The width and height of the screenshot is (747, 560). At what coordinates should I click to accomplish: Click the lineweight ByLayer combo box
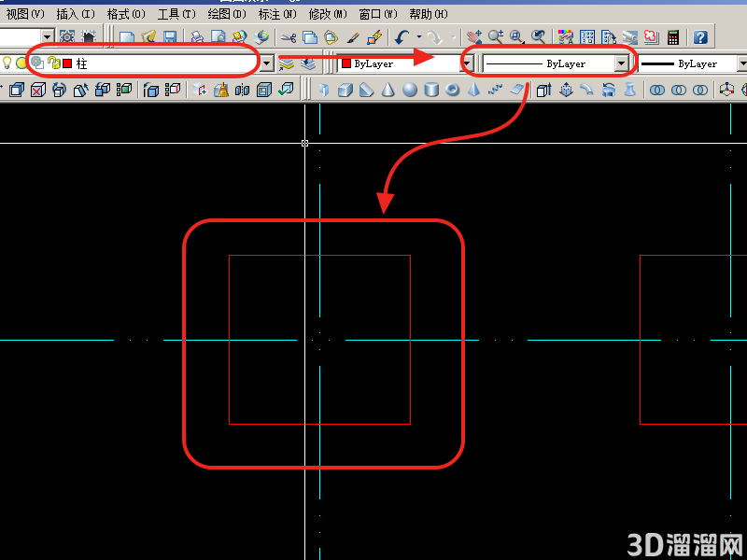pos(692,63)
